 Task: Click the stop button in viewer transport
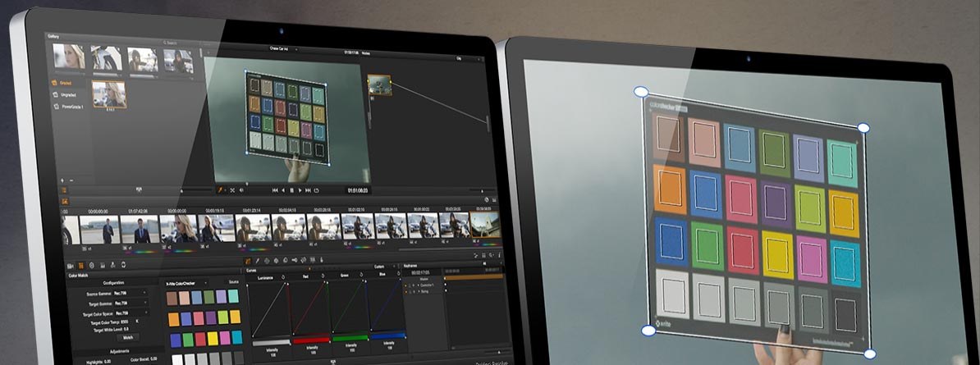click(292, 190)
